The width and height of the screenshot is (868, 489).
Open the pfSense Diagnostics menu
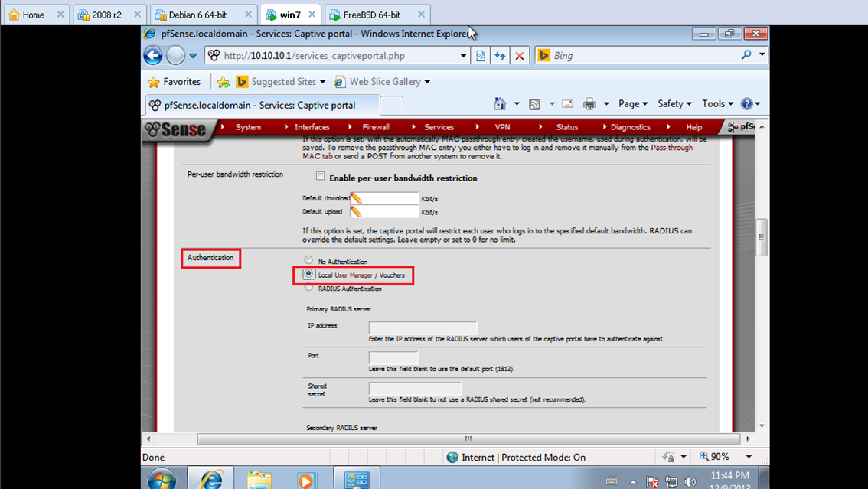tap(631, 127)
